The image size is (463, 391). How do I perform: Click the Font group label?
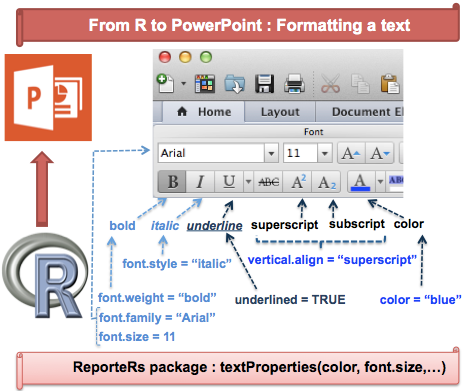[313, 132]
